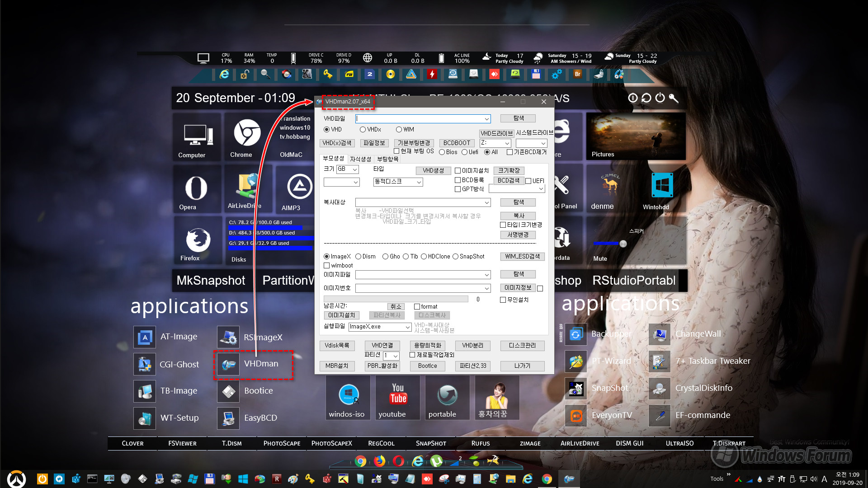Open the Computer desktop tile
This screenshot has width=868, height=488.
[x=197, y=137]
